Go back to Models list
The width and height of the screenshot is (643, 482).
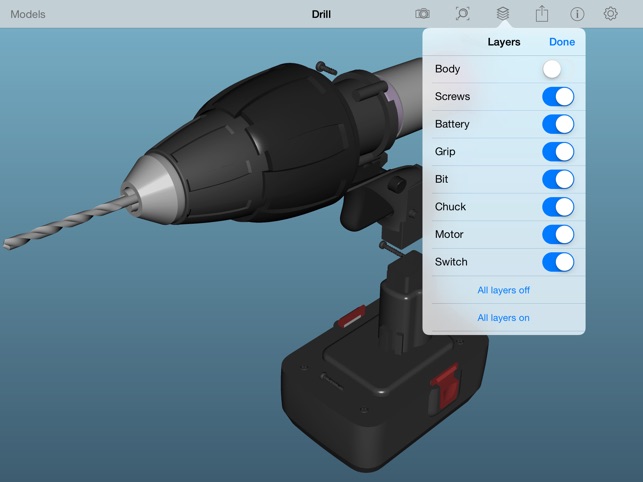pos(28,14)
